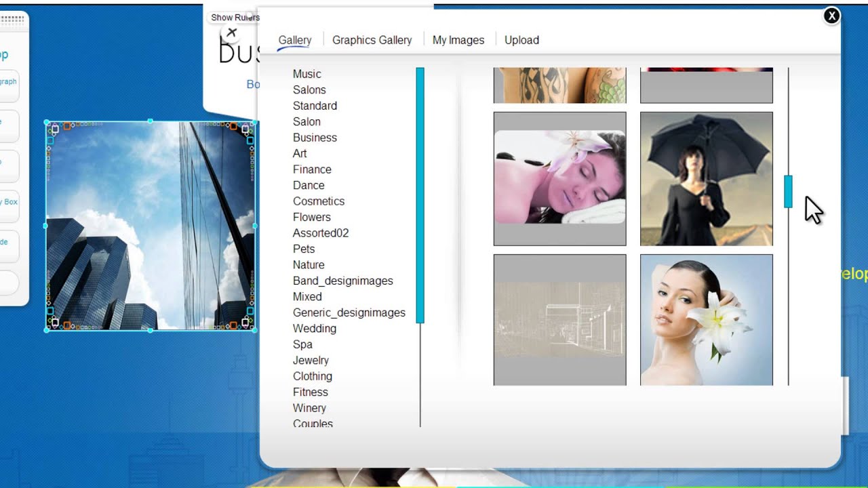Select the Pets category
The image size is (868, 488).
pyautogui.click(x=304, y=249)
